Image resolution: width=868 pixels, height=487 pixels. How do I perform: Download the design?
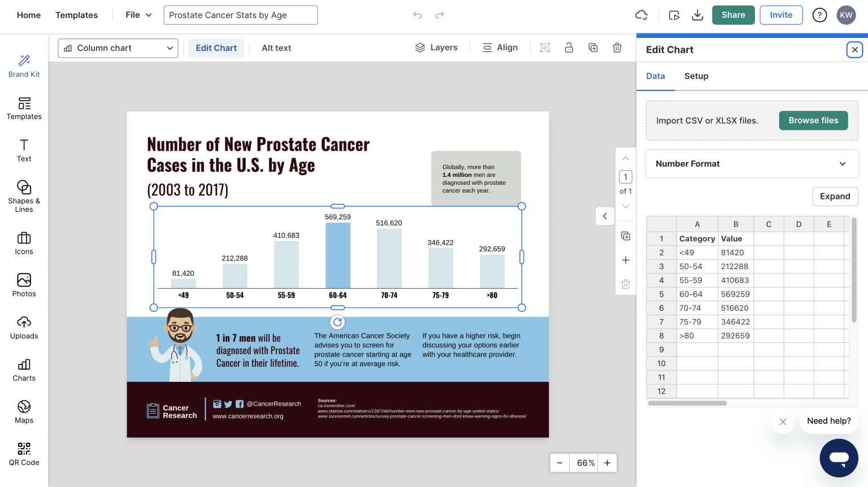click(x=697, y=15)
